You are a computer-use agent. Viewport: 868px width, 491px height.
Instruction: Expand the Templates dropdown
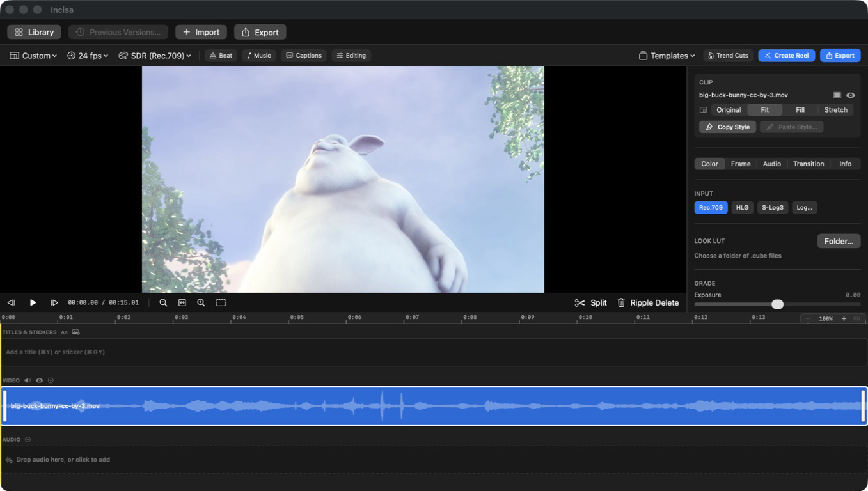(667, 56)
